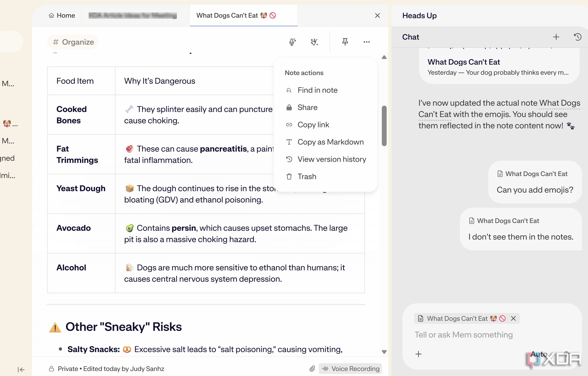Open chat history clock icon

(x=578, y=37)
